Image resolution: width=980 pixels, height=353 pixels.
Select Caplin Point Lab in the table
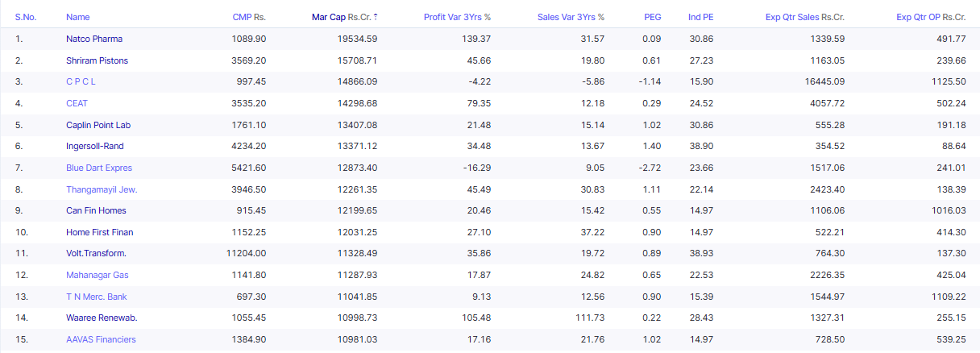click(x=98, y=125)
